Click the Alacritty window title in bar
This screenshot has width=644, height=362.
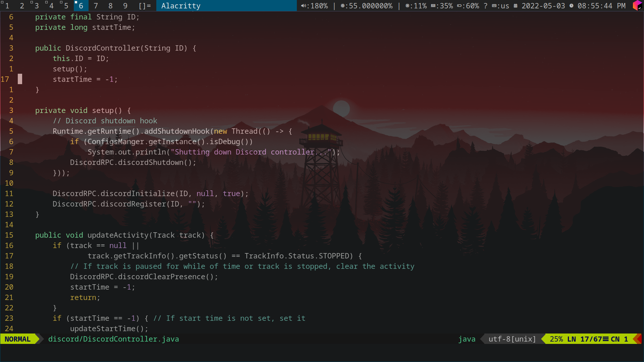pyautogui.click(x=181, y=6)
